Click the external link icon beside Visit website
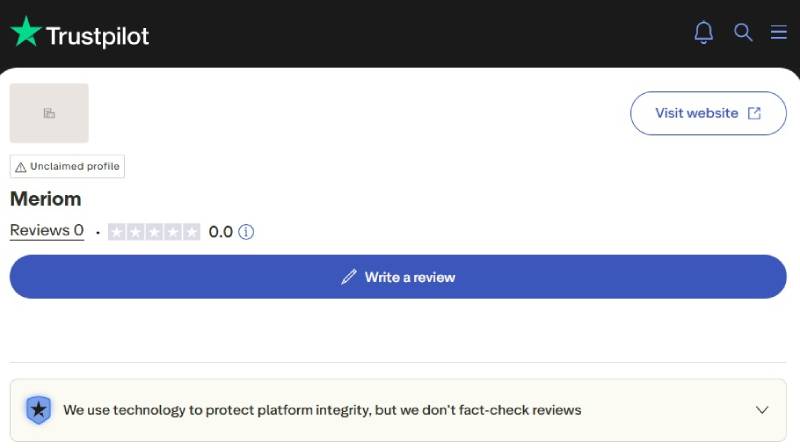 point(754,113)
